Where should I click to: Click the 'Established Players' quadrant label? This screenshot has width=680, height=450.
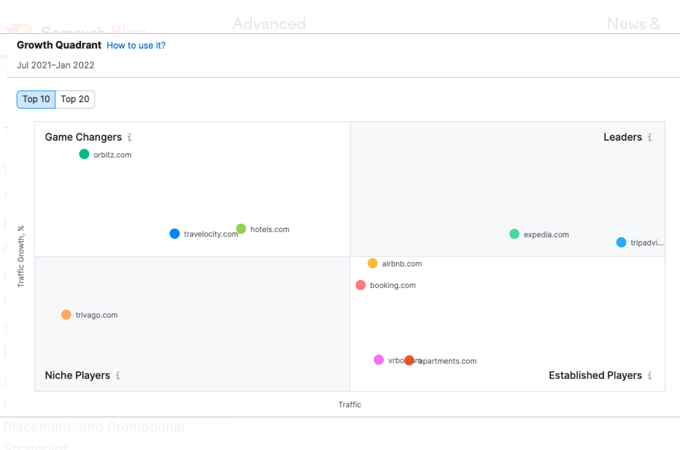(595, 375)
